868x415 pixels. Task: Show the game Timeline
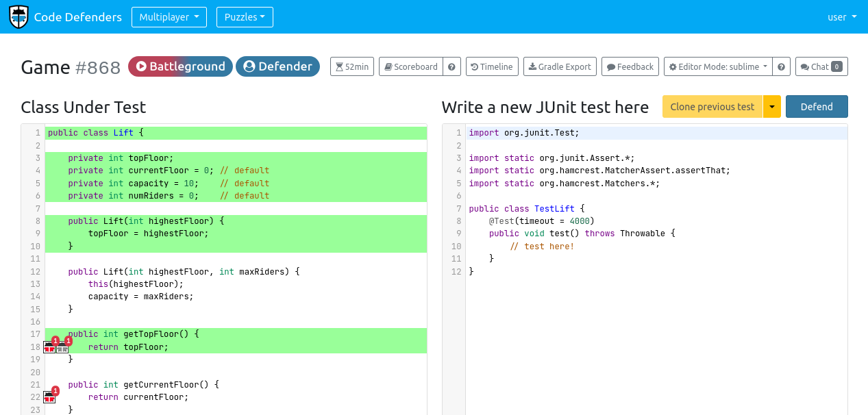(x=492, y=66)
